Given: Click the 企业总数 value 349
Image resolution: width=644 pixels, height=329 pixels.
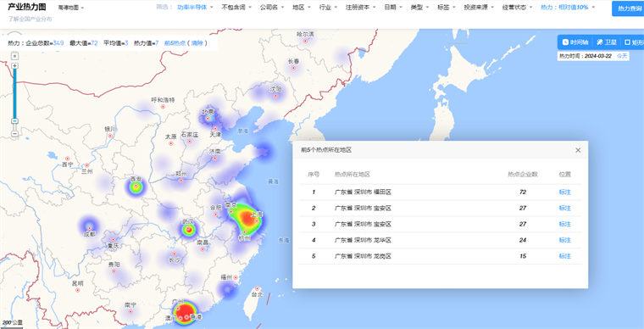Looking at the screenshot, I should (58, 42).
